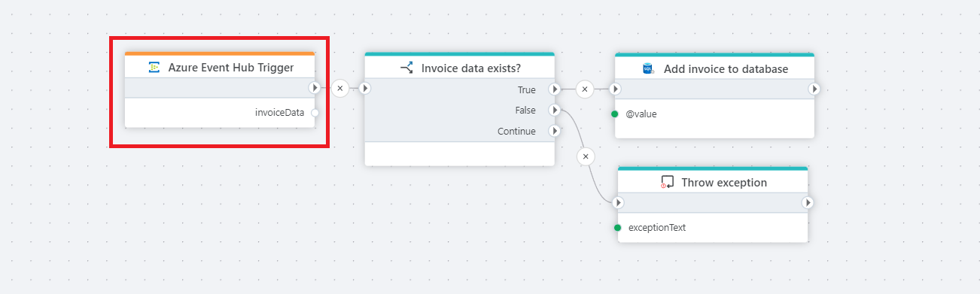Click the Continue label
980x294 pixels.
tap(517, 131)
